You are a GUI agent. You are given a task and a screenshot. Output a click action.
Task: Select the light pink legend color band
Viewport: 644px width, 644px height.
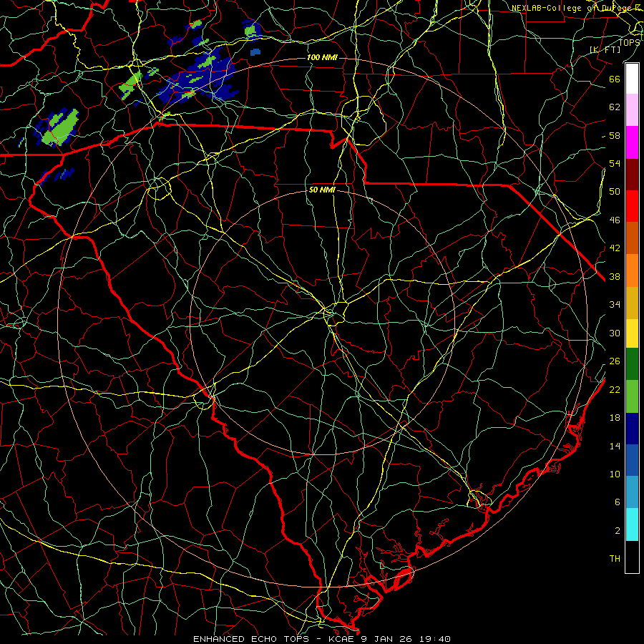pyautogui.click(x=632, y=110)
